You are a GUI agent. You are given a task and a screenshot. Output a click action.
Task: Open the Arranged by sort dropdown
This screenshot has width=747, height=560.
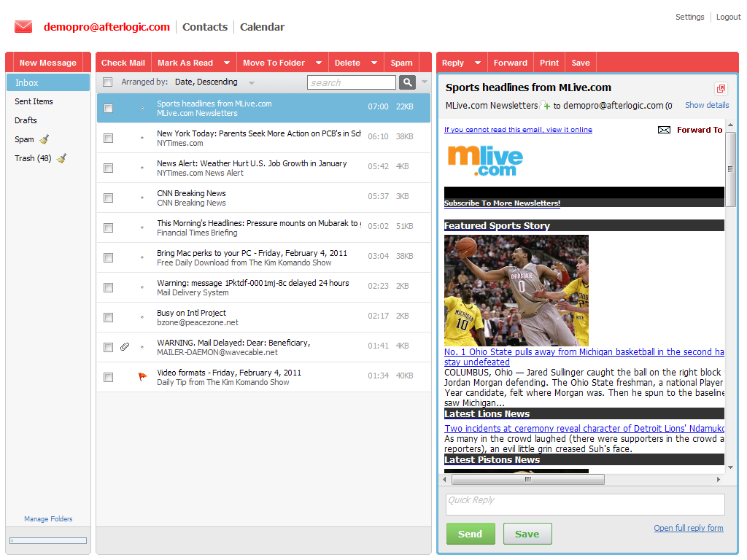click(252, 83)
